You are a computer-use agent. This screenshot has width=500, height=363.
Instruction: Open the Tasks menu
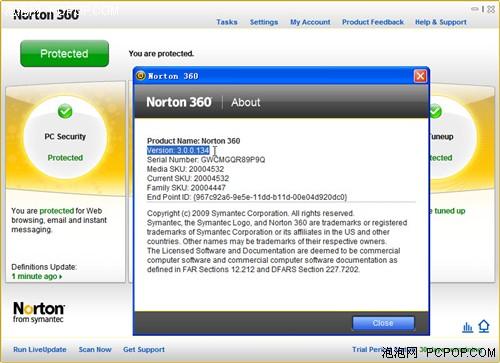[227, 22]
